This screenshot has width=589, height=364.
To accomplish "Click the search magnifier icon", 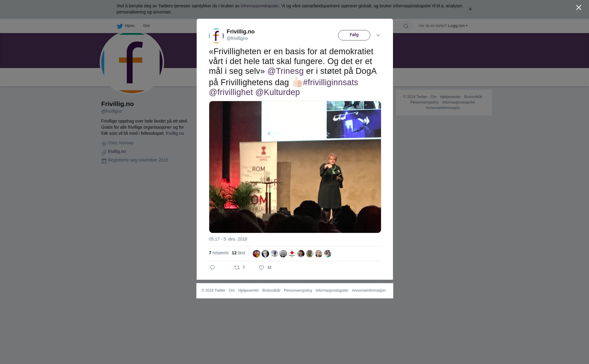I will 406,26.
